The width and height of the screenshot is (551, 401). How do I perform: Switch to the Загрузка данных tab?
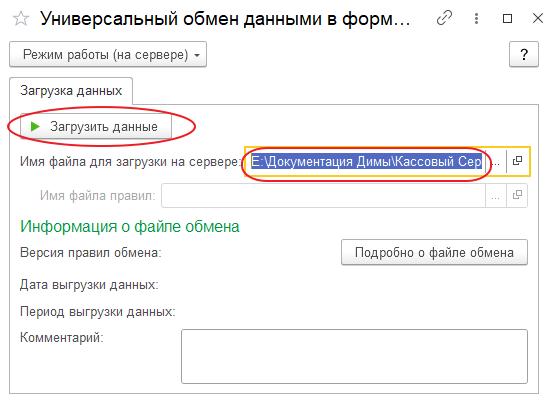[71, 91]
